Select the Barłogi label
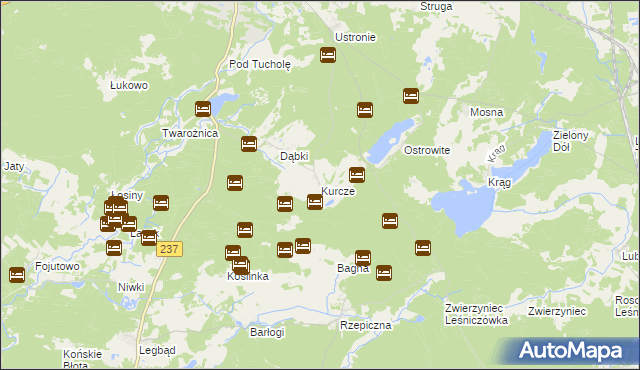The height and width of the screenshot is (370, 640). (267, 332)
